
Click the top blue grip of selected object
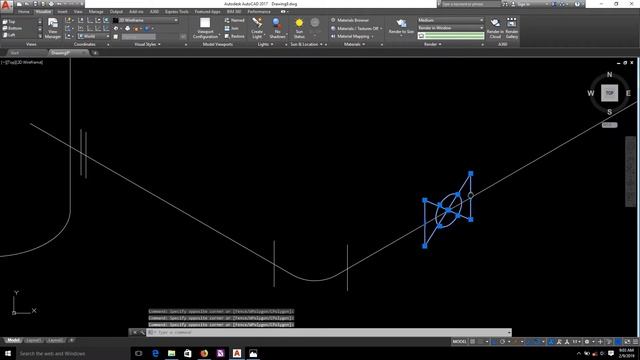(x=471, y=174)
